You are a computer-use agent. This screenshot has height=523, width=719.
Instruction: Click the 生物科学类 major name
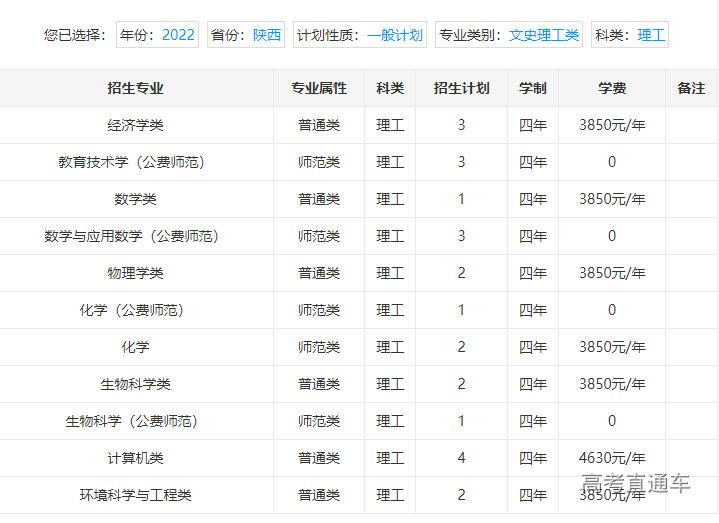pyautogui.click(x=136, y=384)
